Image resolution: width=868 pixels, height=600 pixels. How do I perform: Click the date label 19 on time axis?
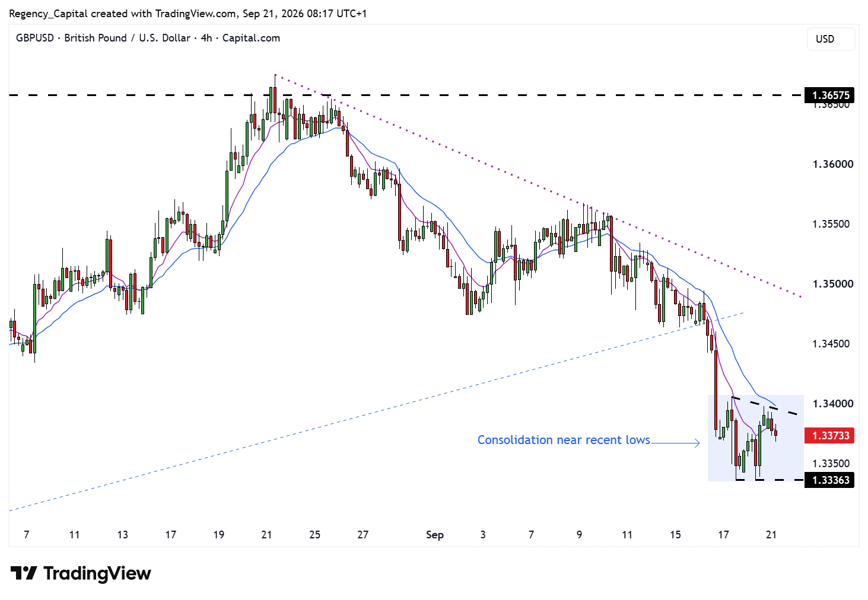(218, 535)
